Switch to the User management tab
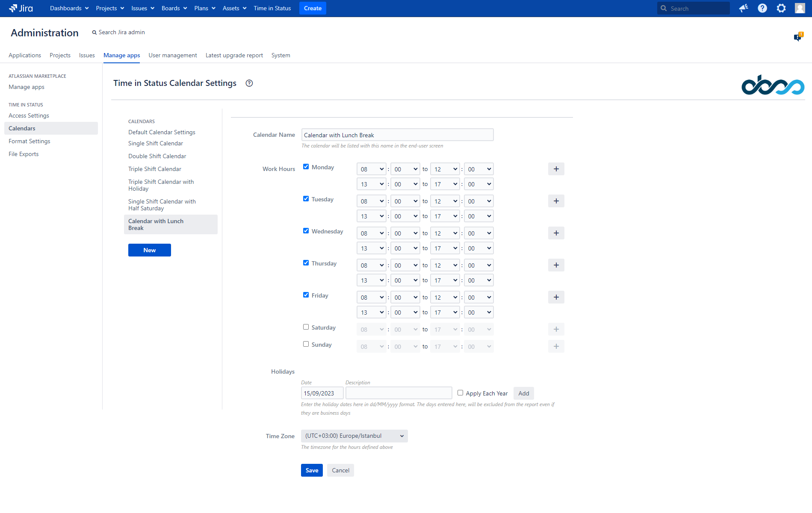This screenshot has height=513, width=812. coord(173,55)
